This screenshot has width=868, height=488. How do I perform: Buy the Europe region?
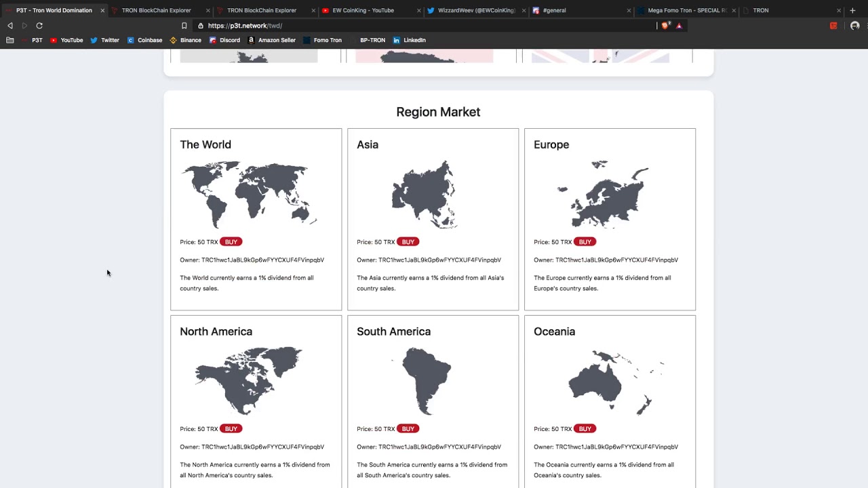click(585, 242)
